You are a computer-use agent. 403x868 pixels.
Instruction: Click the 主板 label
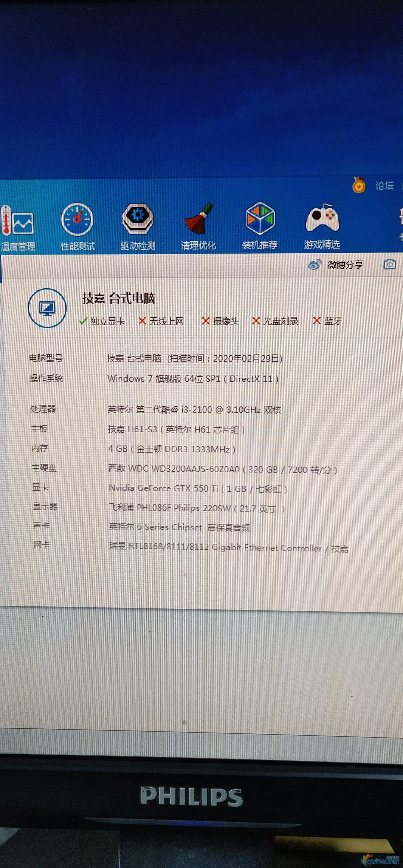(39, 429)
